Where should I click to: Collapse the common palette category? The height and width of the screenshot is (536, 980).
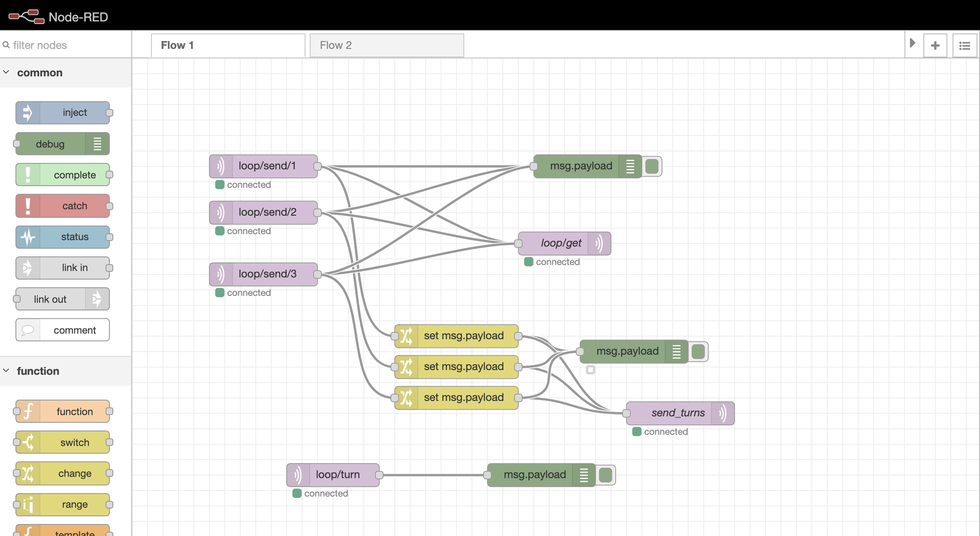(x=6, y=72)
